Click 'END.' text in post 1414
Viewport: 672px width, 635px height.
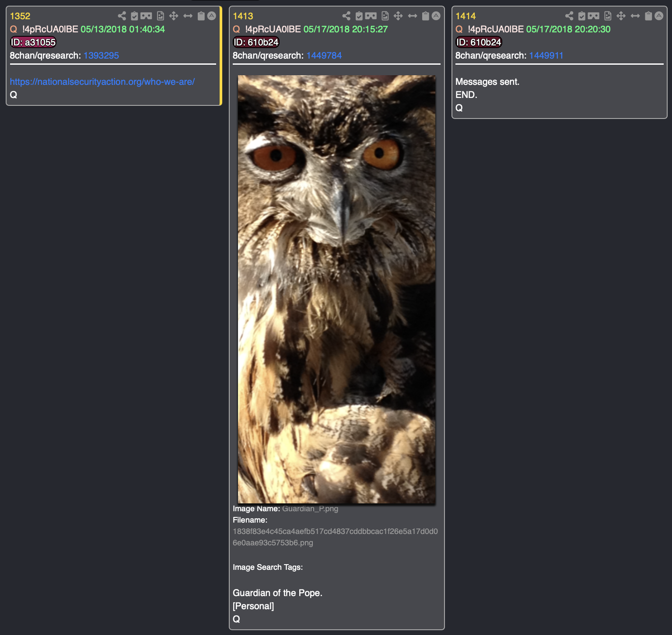466,95
